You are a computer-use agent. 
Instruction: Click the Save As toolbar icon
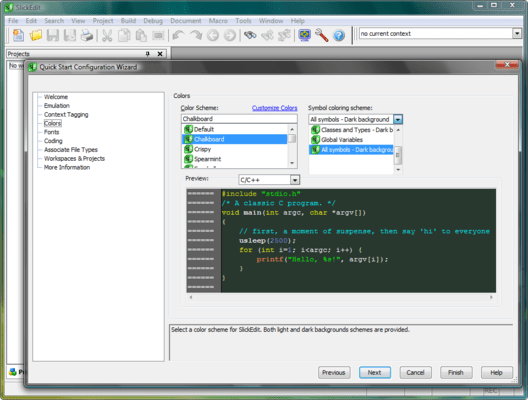(70, 35)
